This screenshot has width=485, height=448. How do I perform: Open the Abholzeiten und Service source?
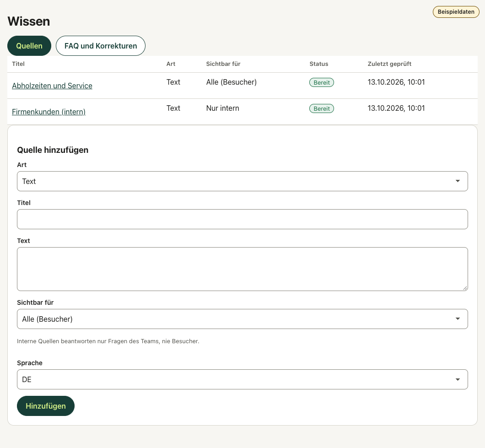[x=52, y=86]
